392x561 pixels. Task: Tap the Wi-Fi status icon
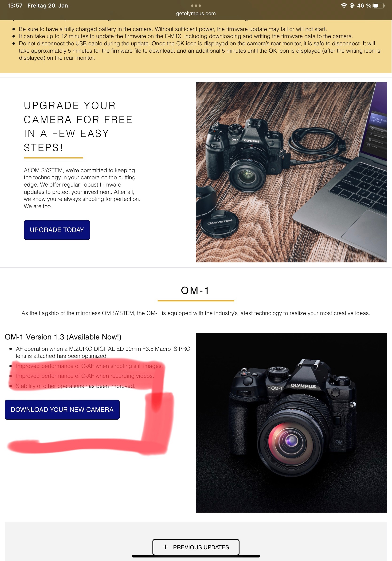344,5
